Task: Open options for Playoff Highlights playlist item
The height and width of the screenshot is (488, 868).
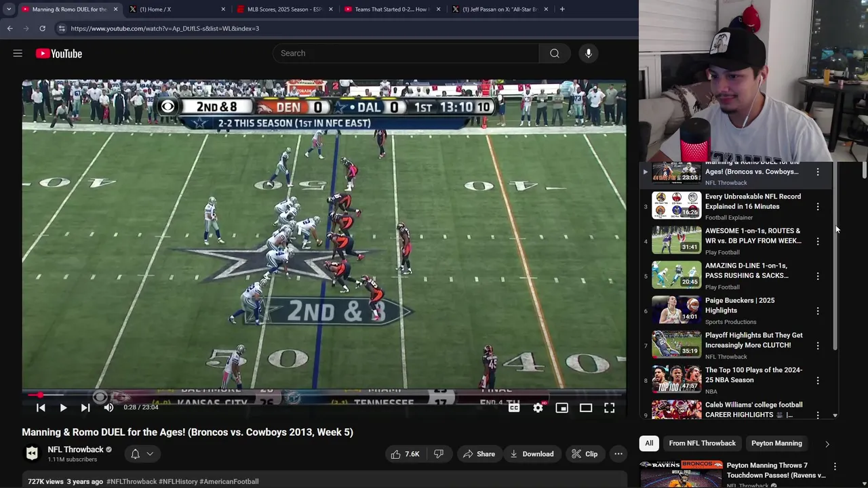Action: (x=818, y=346)
